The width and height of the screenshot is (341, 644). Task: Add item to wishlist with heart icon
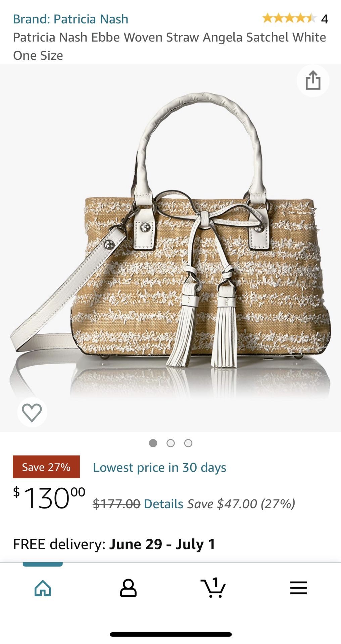pos(32,412)
